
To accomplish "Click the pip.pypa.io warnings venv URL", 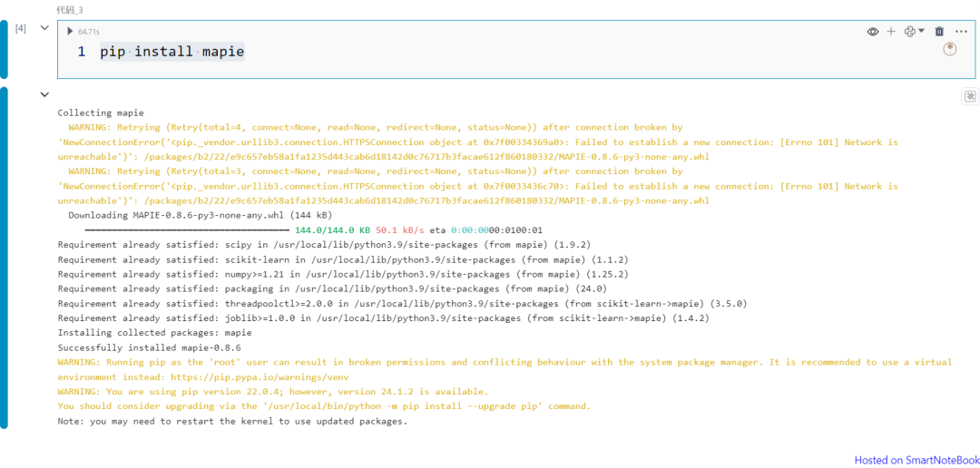I will [260, 376].
